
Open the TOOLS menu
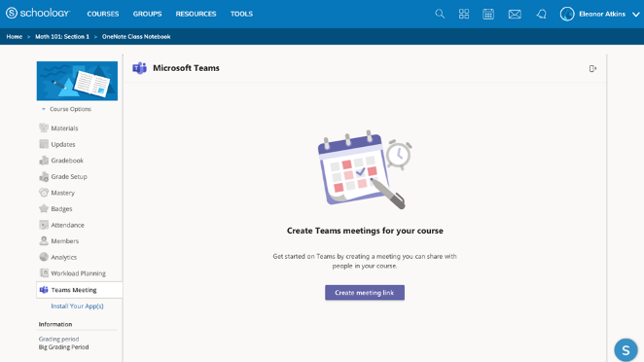click(x=241, y=14)
